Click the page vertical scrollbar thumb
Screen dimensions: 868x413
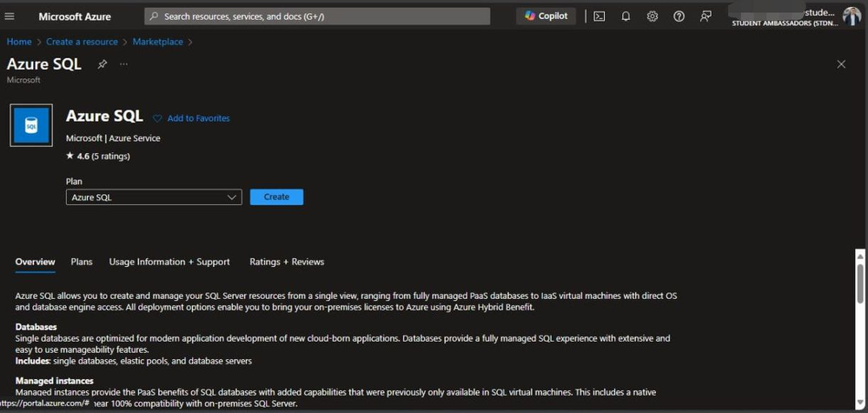point(859,283)
